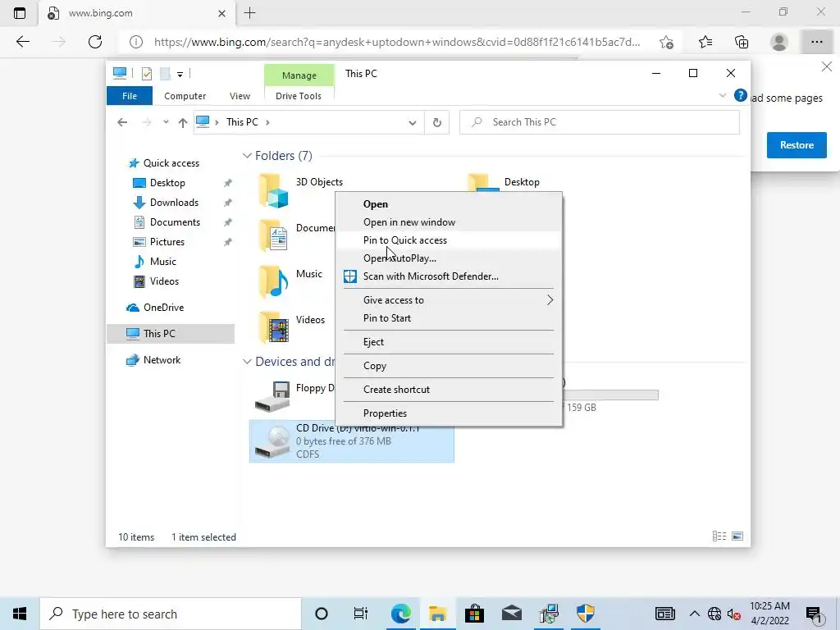840x630 pixels.
Task: Open the Windows Start menu
Action: click(x=20, y=614)
